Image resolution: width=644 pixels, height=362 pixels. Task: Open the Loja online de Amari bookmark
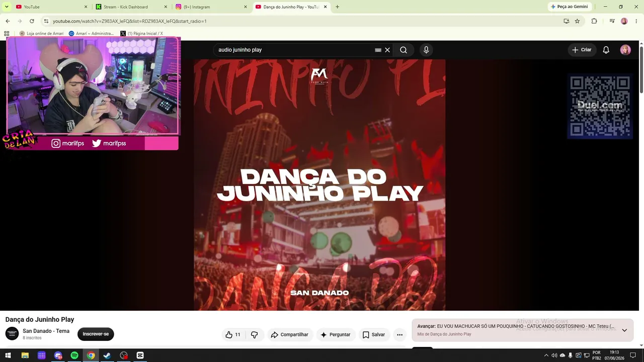41,34
